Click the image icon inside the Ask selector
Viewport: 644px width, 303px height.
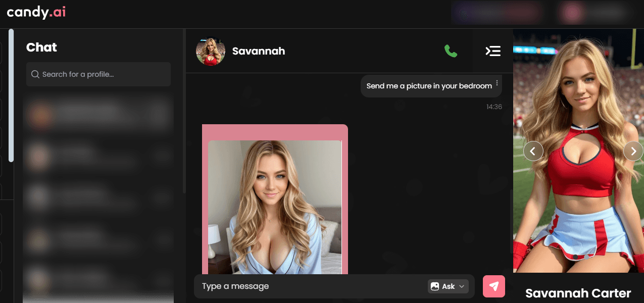(435, 286)
